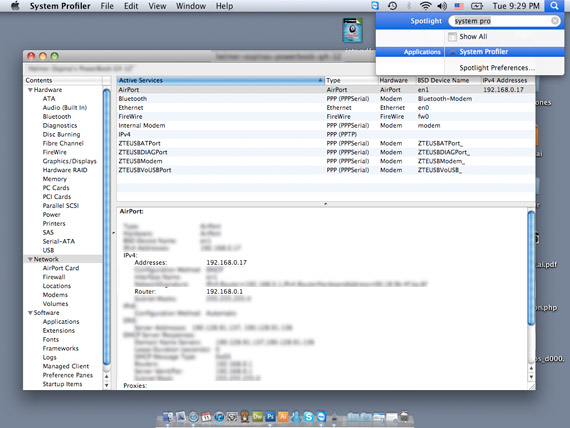570x428 pixels.
Task: Clear the Spotlight search field
Action: point(555,21)
